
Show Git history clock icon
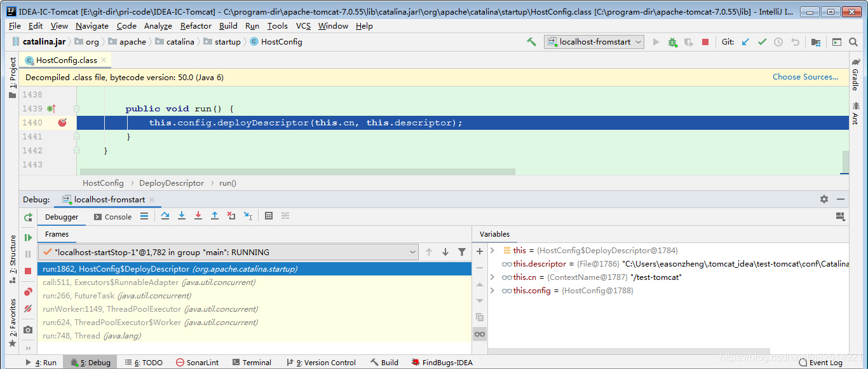click(778, 42)
